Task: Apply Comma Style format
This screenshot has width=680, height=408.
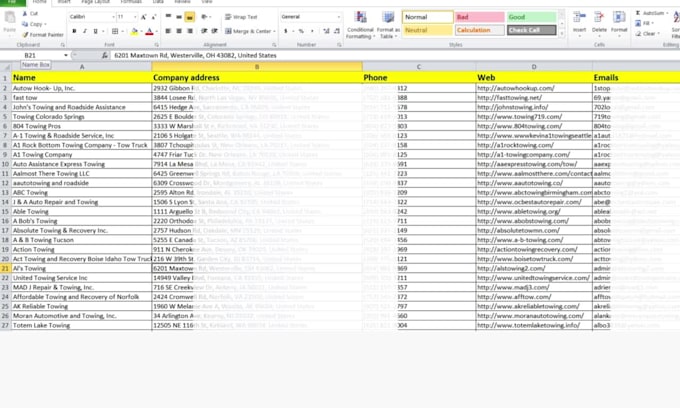Action: coord(312,31)
